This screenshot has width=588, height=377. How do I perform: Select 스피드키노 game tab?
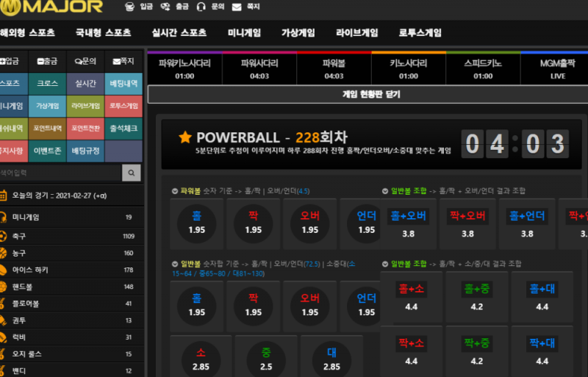(x=483, y=68)
